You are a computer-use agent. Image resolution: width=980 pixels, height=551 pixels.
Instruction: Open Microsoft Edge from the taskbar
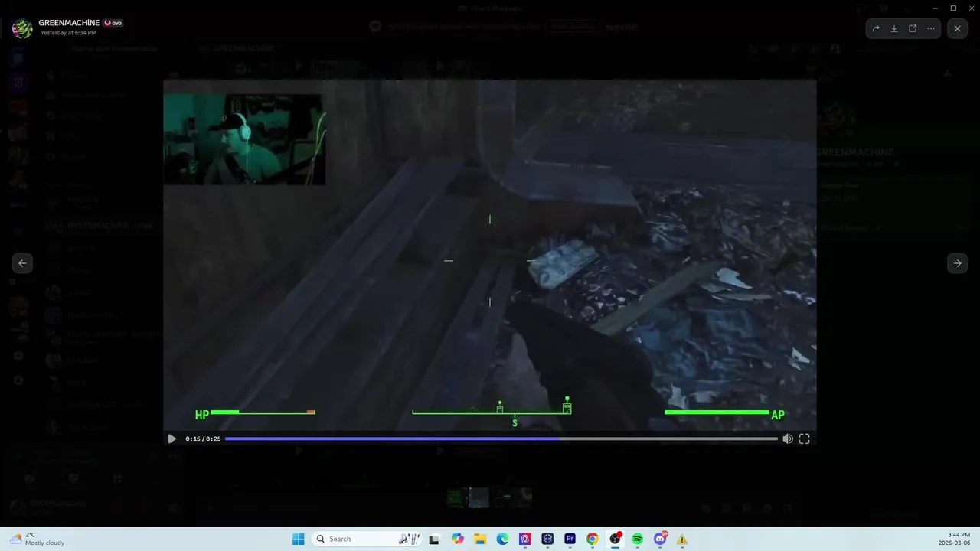click(502, 539)
